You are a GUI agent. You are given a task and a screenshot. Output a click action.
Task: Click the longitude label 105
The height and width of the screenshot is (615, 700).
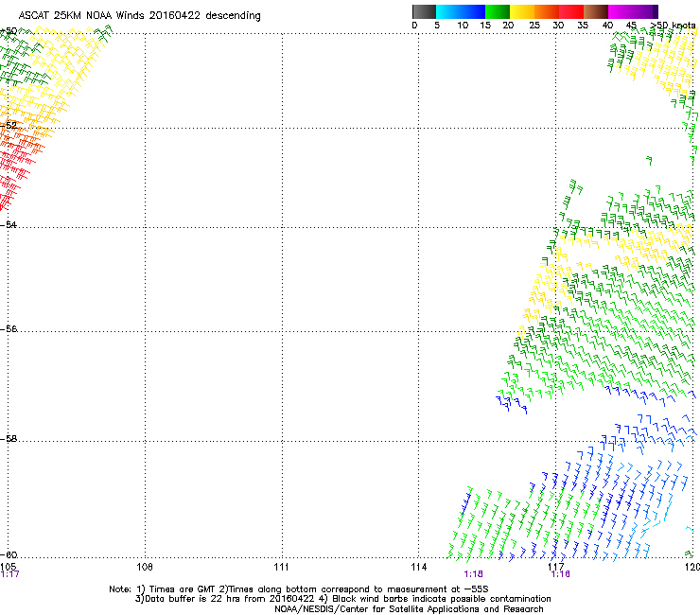pyautogui.click(x=8, y=567)
